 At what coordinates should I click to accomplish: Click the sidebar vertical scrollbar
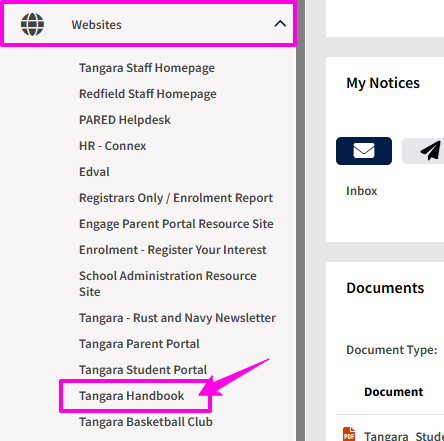pos(300,220)
